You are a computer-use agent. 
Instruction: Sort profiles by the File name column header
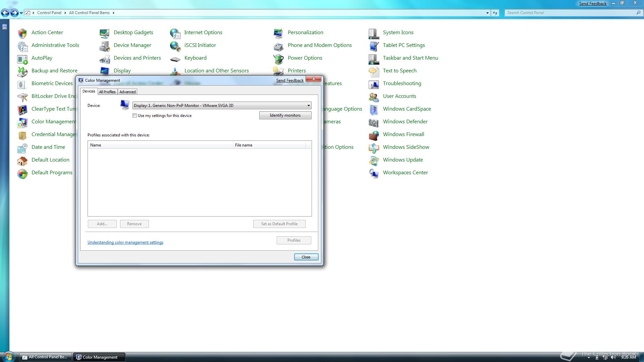pyautogui.click(x=269, y=145)
